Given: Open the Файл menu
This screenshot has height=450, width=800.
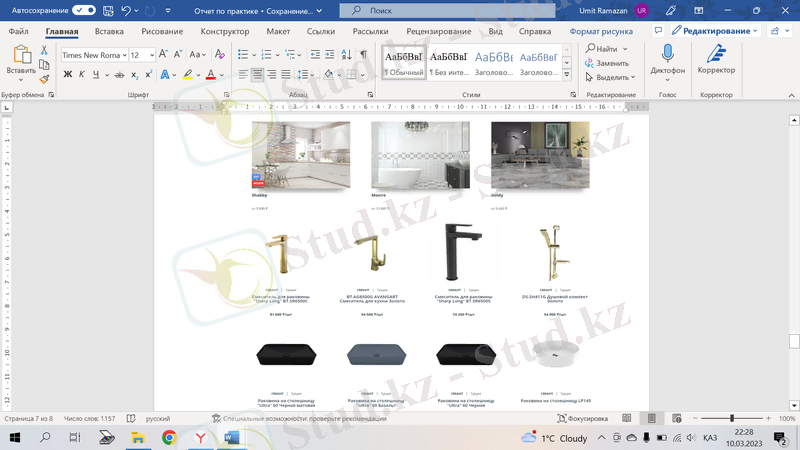Looking at the screenshot, I should (18, 31).
